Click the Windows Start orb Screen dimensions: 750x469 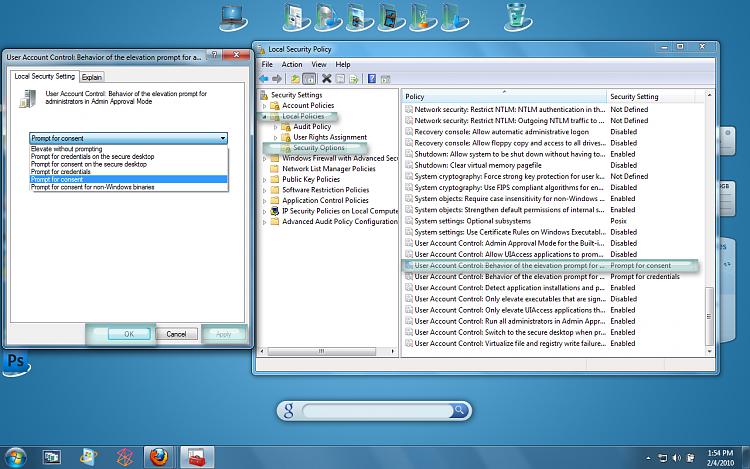coord(15,458)
